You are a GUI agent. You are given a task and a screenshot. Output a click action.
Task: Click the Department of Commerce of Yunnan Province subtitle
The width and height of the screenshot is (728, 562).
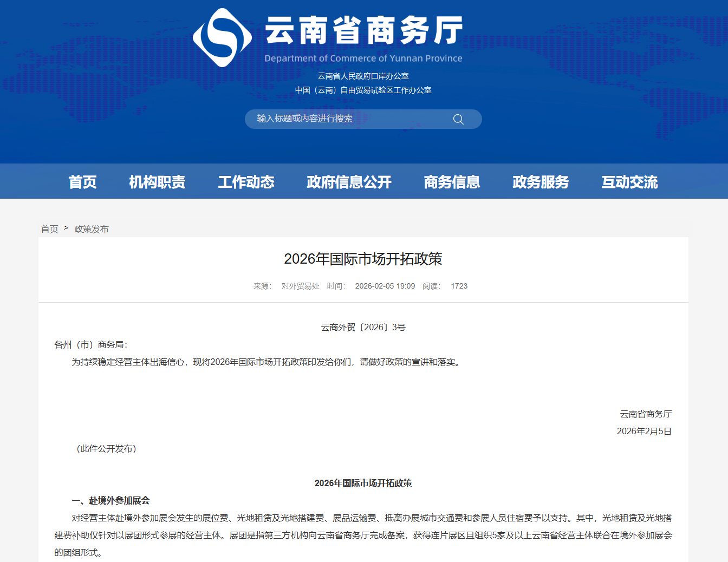tap(363, 58)
